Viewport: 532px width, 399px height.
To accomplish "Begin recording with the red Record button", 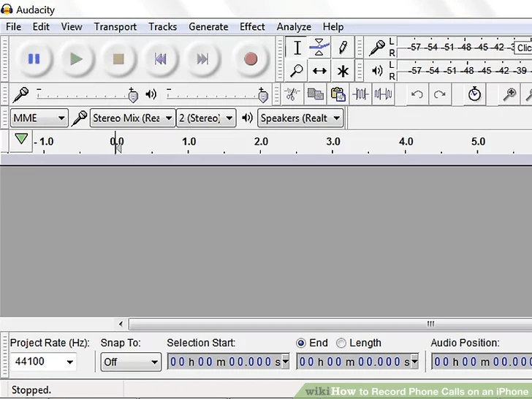I will 251,59.
